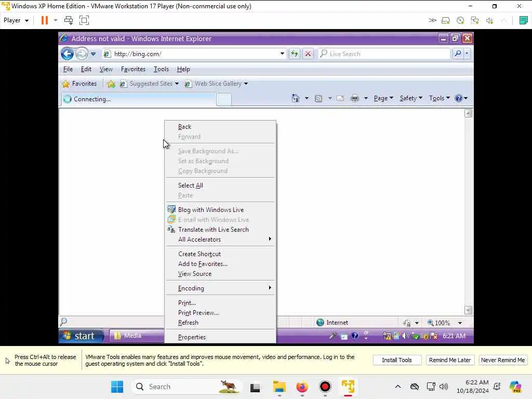
Task: Click the blue Help question icon
Action: click(459, 98)
